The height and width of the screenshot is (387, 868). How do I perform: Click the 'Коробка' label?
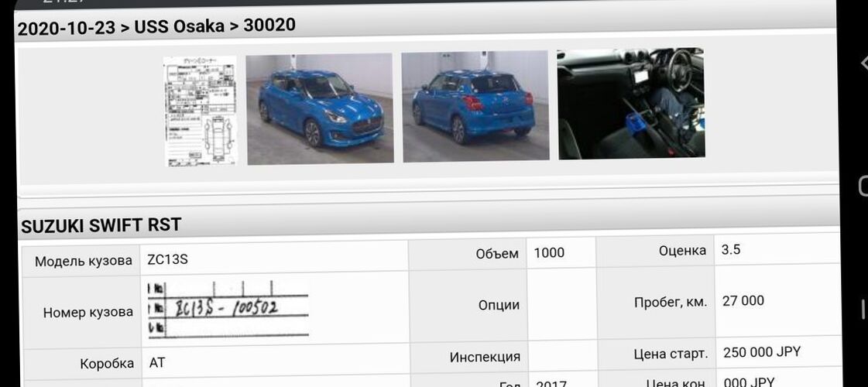107,364
